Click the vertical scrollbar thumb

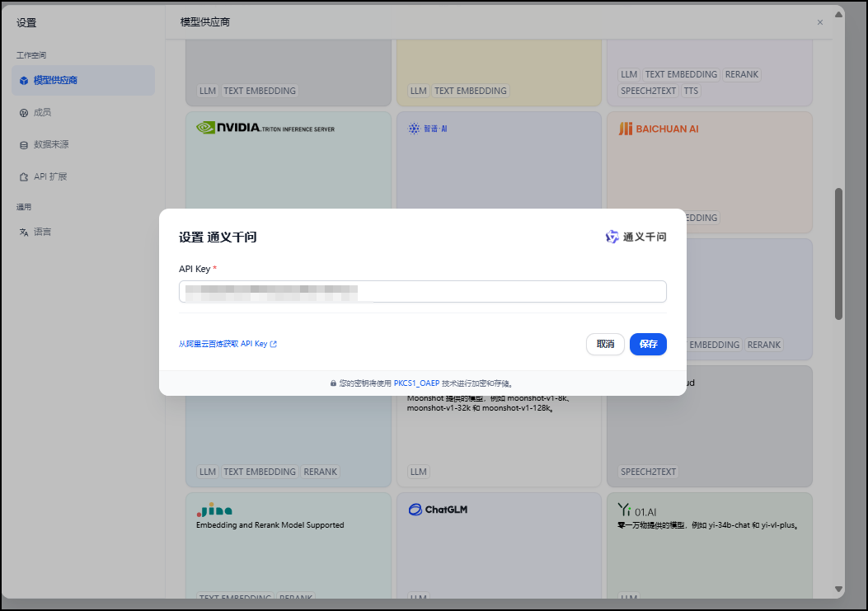click(838, 254)
